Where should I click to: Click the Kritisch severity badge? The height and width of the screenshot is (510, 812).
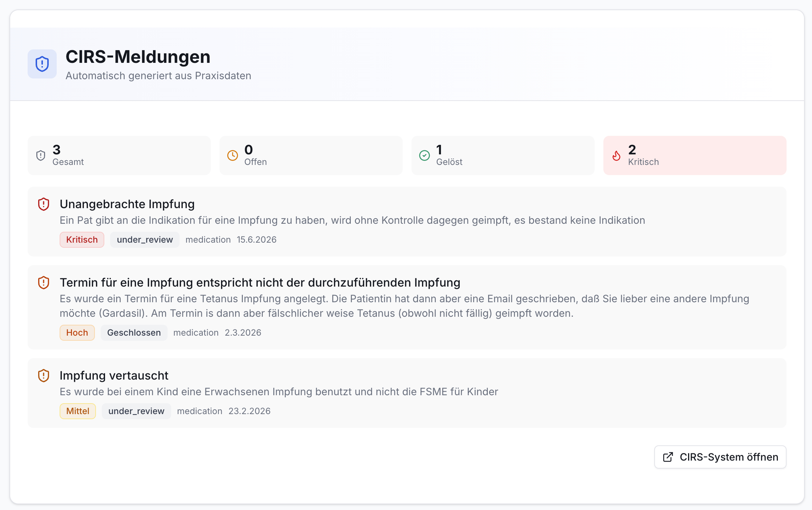(x=82, y=240)
